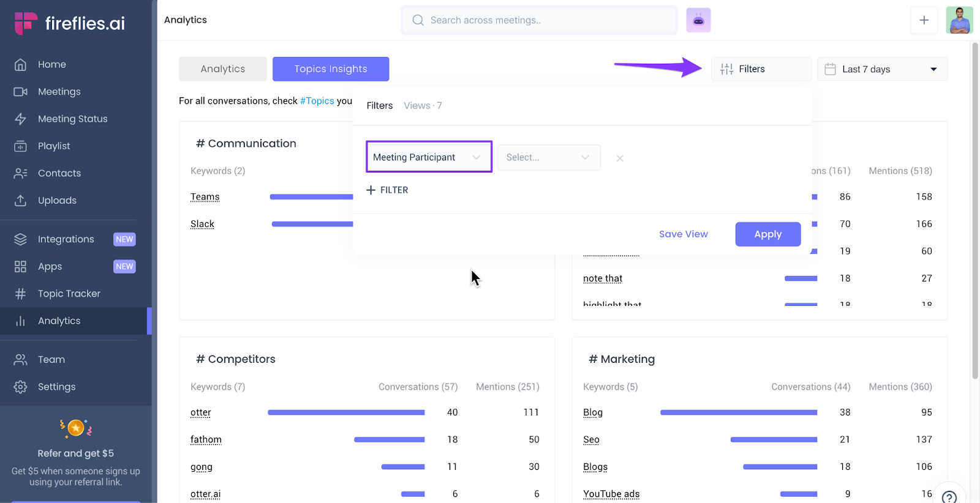
Task: Add another filter with plus FILTER
Action: click(x=387, y=190)
